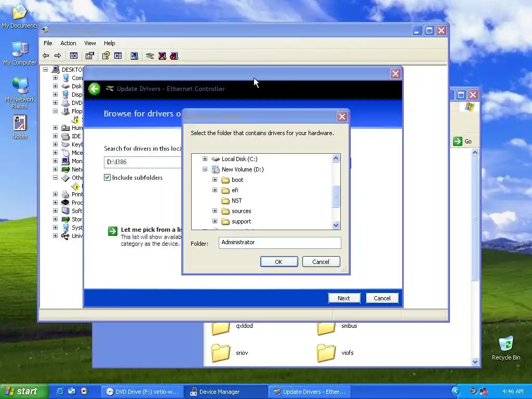
Task: Select the support folder in tree
Action: 236,221
